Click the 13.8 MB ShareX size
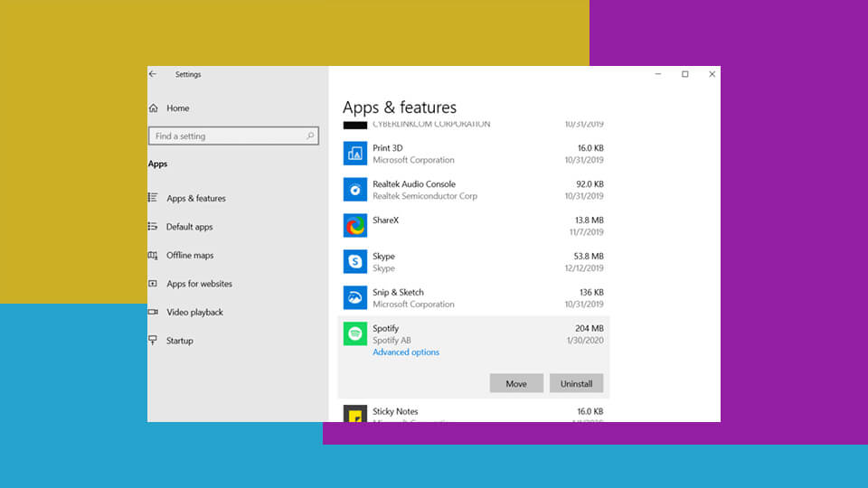The height and width of the screenshot is (488, 868). tap(589, 220)
